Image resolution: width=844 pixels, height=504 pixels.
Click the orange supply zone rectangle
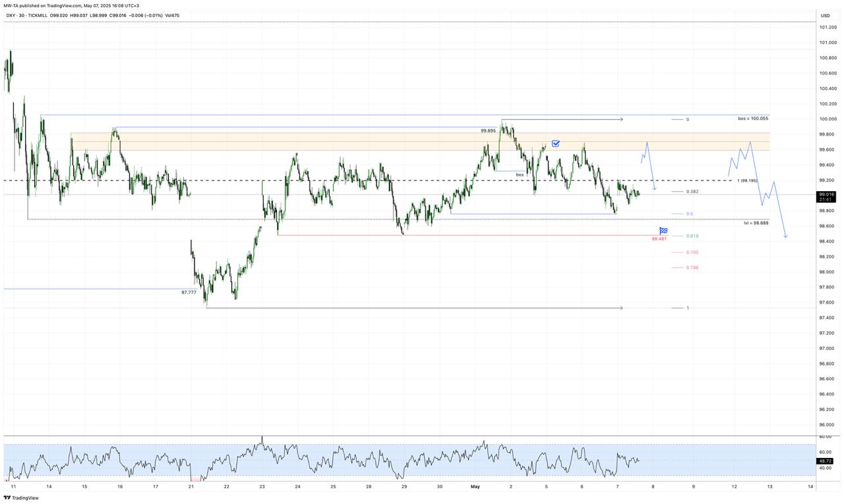[419, 142]
